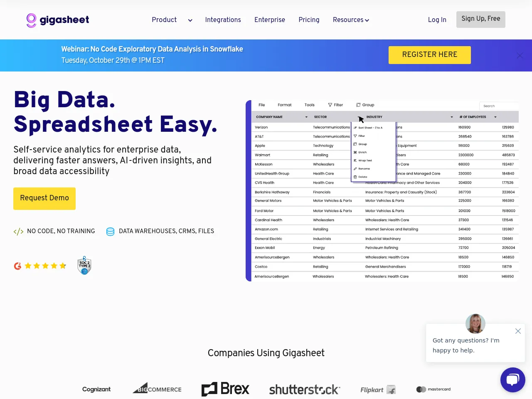Click the G2 rating logo icon
Screen dimensions: 532x399
(x=17, y=266)
